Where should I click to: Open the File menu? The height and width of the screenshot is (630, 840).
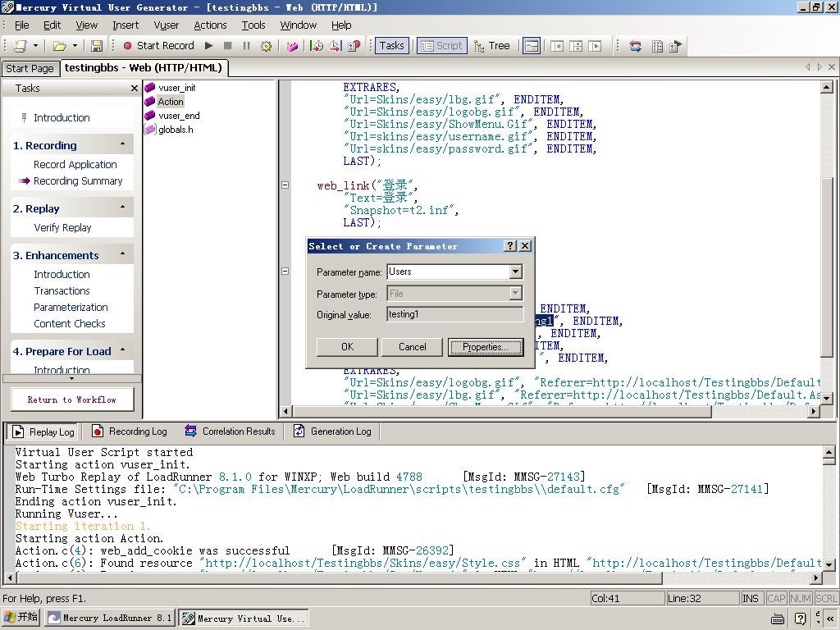22,25
